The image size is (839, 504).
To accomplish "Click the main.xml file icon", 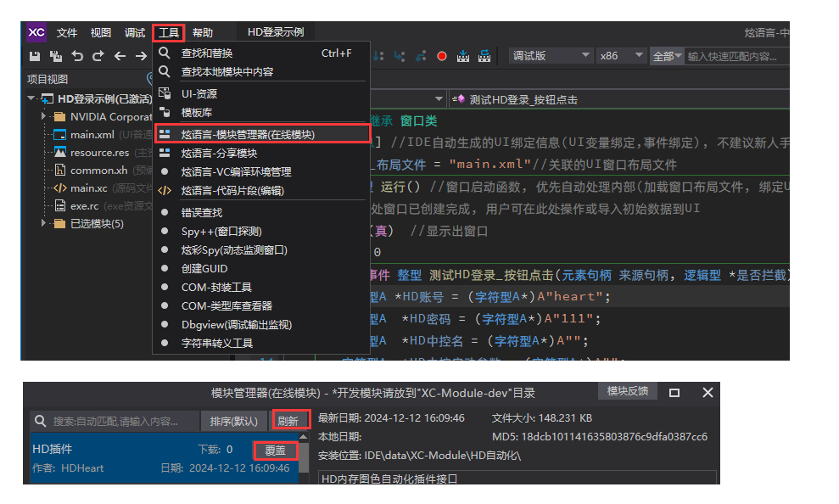I will tap(60, 134).
